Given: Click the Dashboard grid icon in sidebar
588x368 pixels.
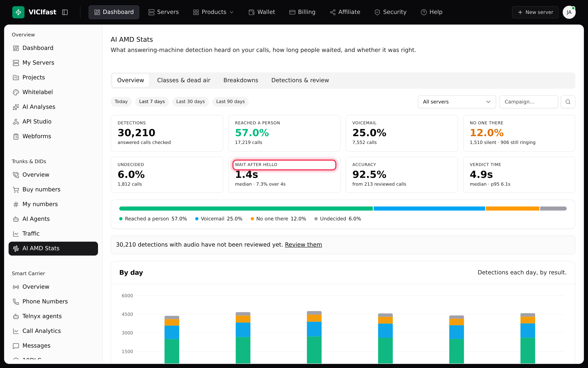Looking at the screenshot, I should click(16, 48).
